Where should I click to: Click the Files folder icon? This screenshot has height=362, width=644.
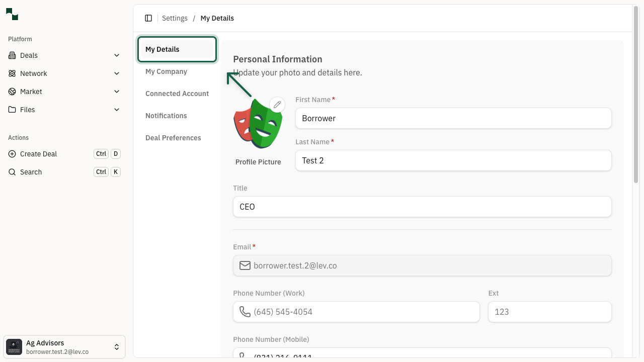point(12,110)
